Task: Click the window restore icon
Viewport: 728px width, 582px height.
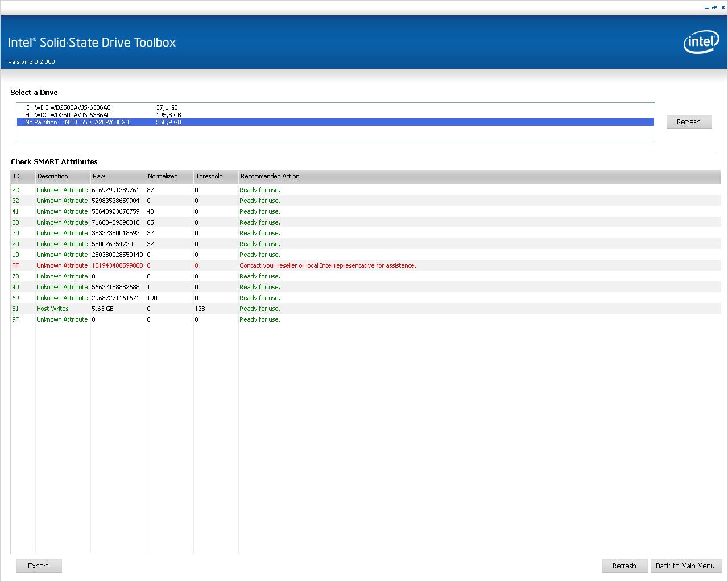Action: point(714,7)
